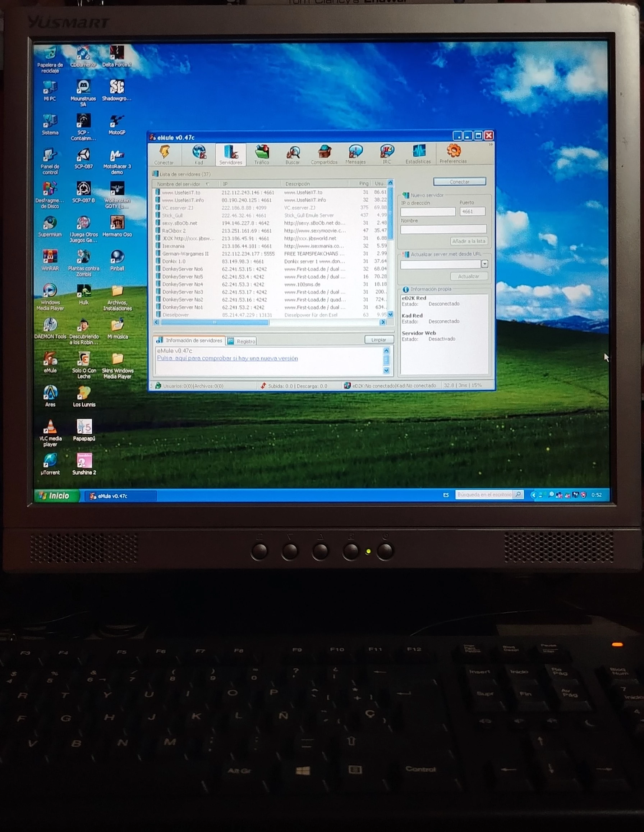Click the Añadir a la lista button
Viewport: 644px width, 832px height.
click(469, 241)
